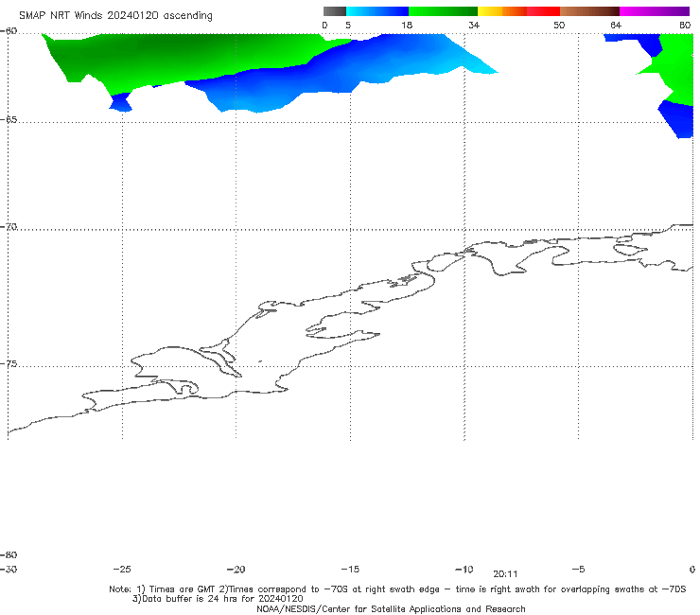Viewport: 700px width, 615px height.
Task: Click the color bar label "34"
Action: click(x=474, y=25)
